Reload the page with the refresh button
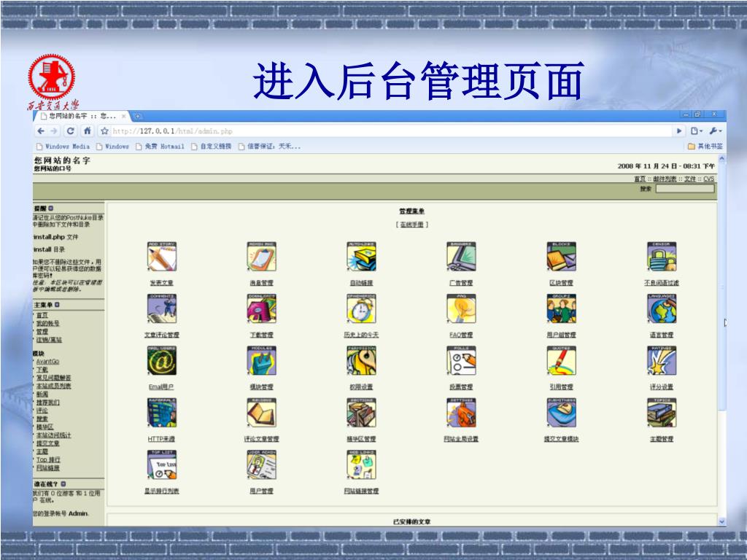 tap(71, 131)
